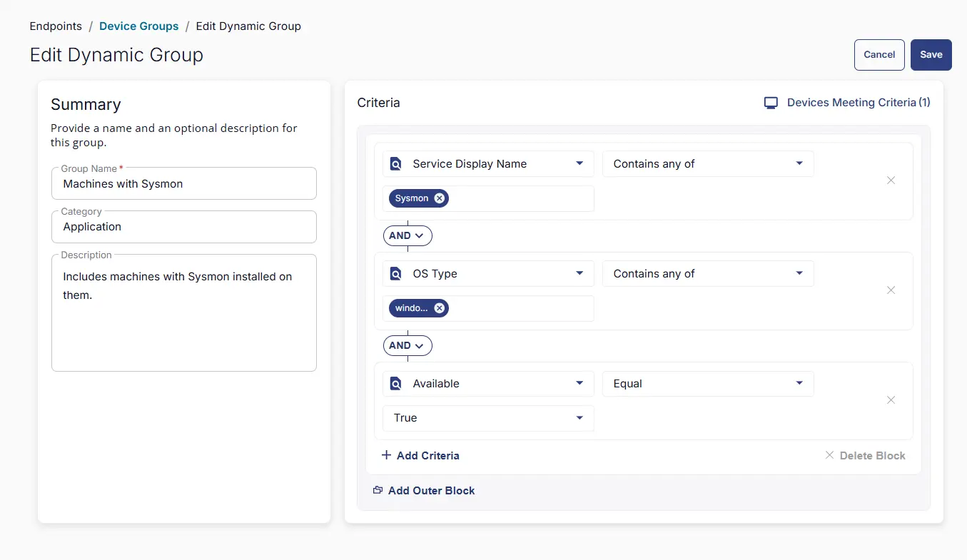Open the OS Type operator Contains any of dropdown

(799, 273)
